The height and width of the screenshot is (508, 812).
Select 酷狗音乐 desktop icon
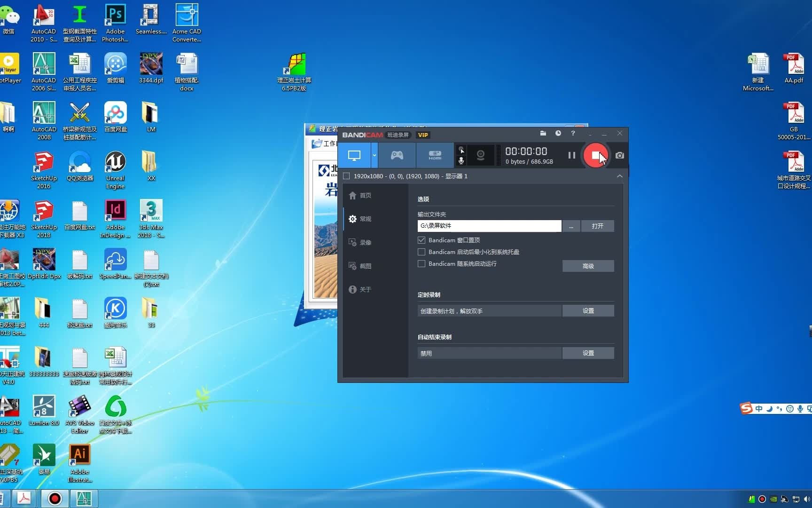pyautogui.click(x=116, y=312)
